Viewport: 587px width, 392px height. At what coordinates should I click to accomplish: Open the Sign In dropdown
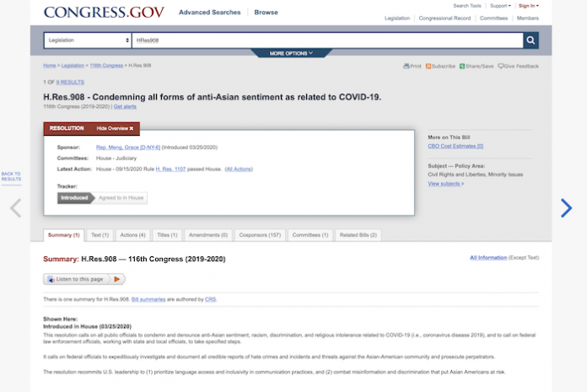tap(529, 6)
